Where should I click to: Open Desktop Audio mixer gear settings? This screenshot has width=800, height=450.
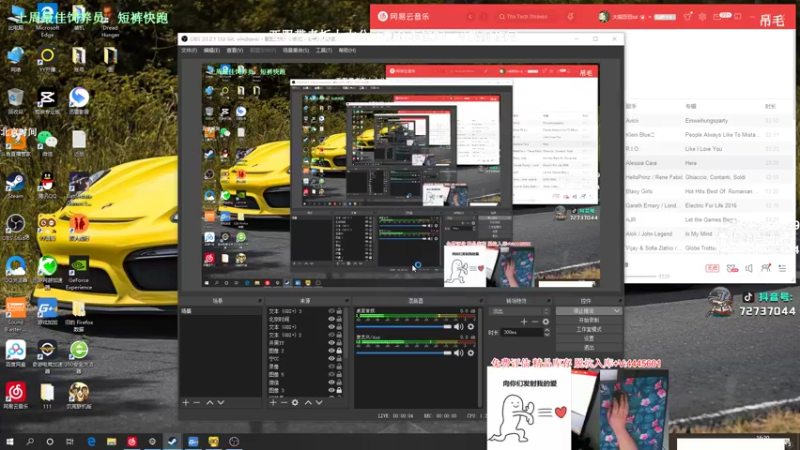click(x=470, y=327)
